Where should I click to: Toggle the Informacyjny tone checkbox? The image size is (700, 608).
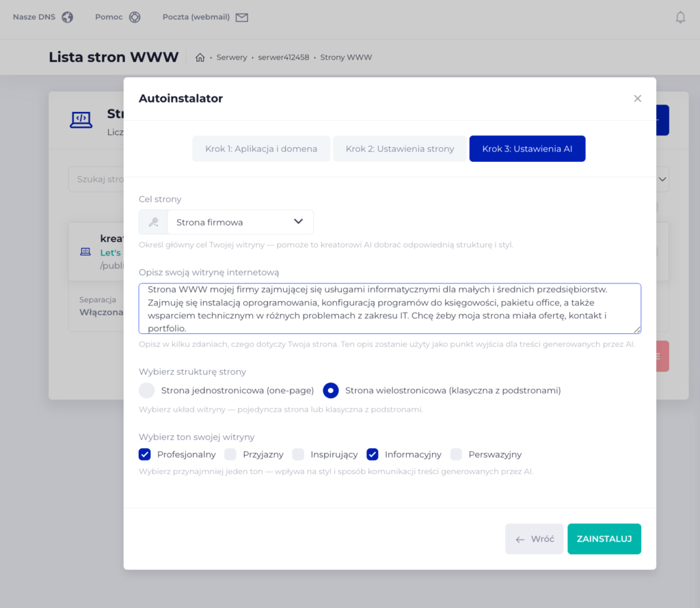click(x=373, y=454)
